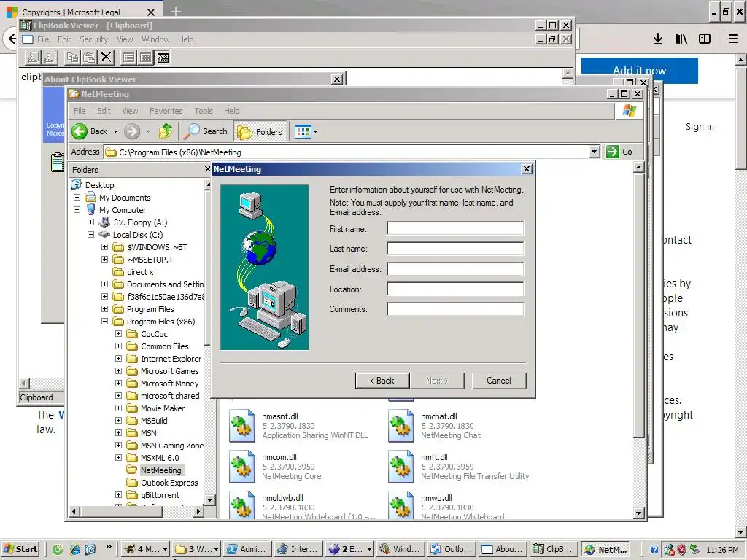Screen dimensions: 747x560
Task: Open the Back button history dropdown
Action: [115, 131]
